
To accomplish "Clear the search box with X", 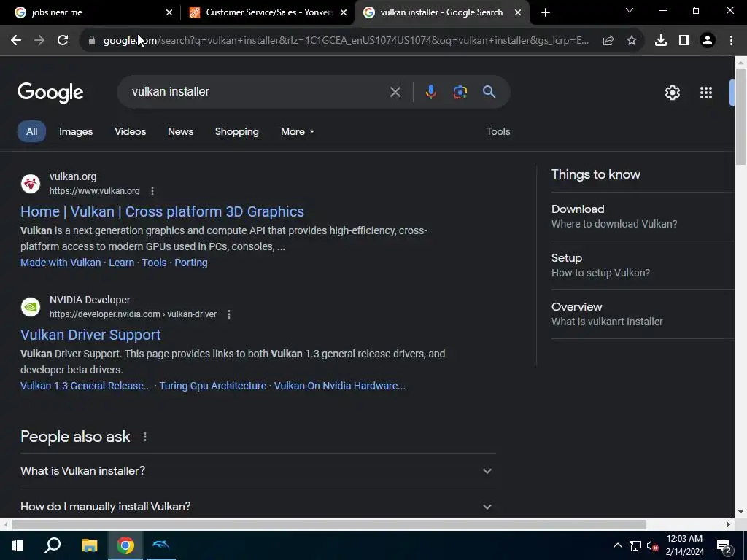I will point(395,92).
